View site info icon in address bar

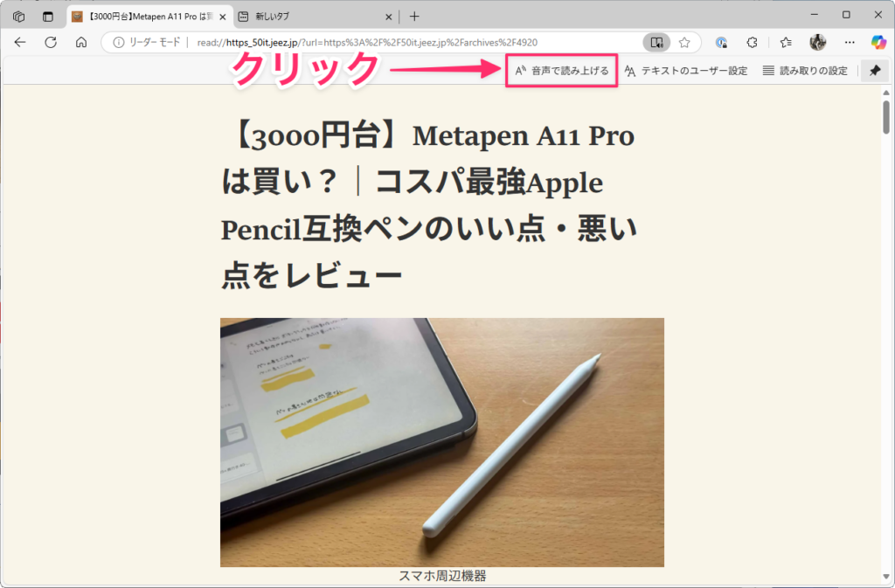(118, 42)
